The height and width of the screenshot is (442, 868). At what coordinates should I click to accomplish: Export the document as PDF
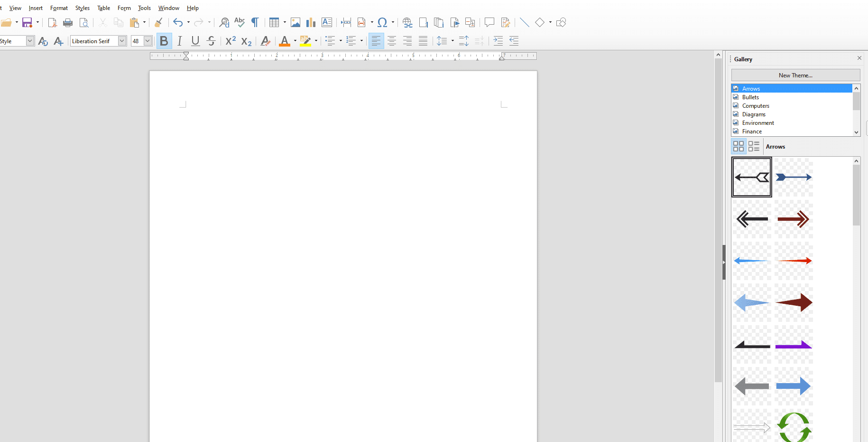click(52, 22)
